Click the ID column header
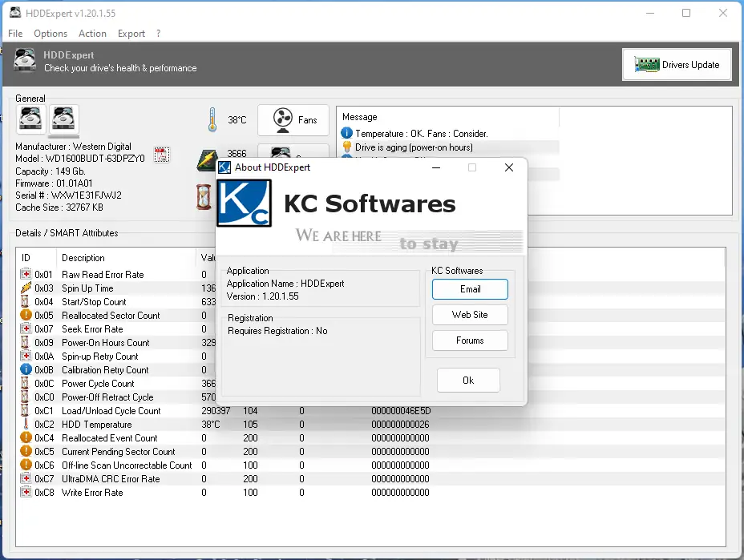The image size is (744, 560). (26, 258)
